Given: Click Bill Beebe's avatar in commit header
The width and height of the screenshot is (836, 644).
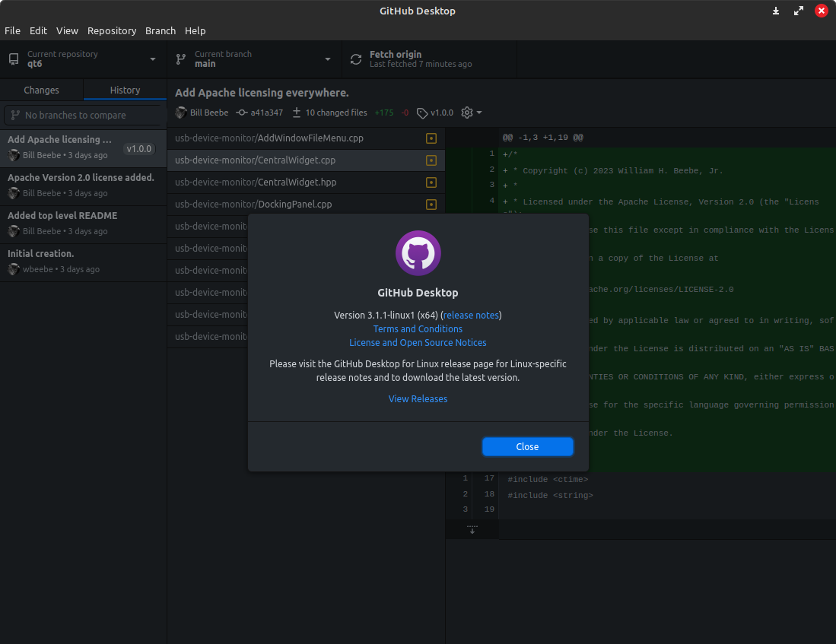Looking at the screenshot, I should point(181,113).
